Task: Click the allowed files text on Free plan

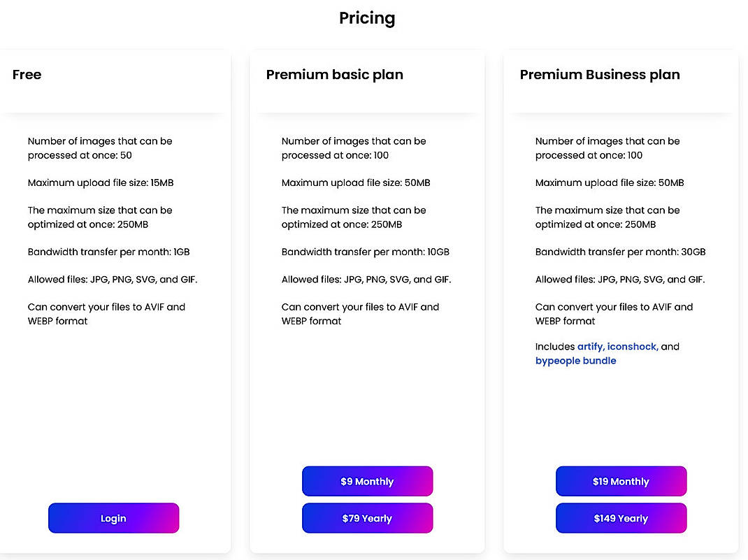Action: [x=112, y=279]
